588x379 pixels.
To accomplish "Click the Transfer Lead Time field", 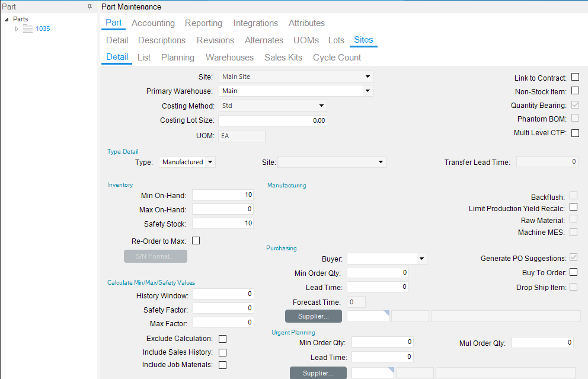I will pyautogui.click(x=547, y=162).
